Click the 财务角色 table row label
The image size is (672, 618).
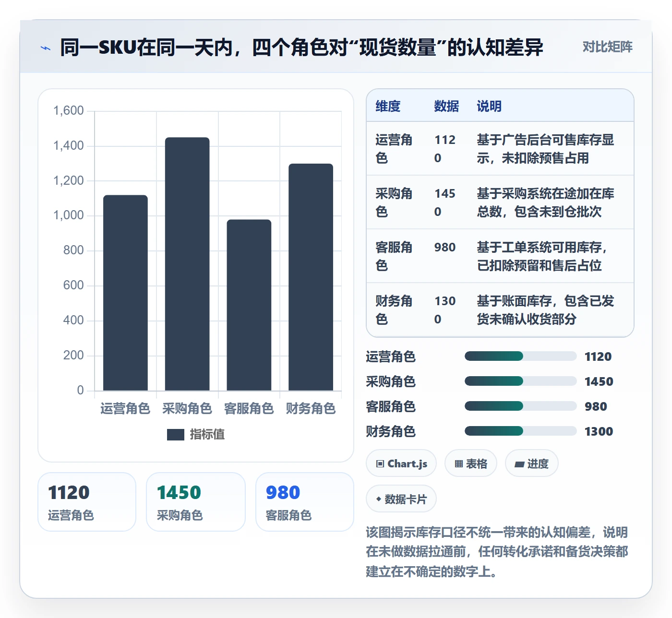(x=394, y=310)
